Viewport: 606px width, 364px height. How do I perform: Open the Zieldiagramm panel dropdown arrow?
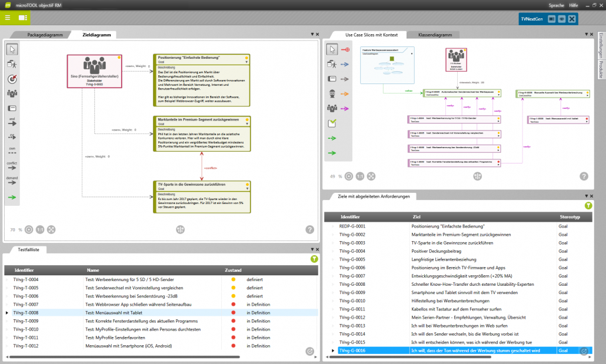(x=311, y=34)
